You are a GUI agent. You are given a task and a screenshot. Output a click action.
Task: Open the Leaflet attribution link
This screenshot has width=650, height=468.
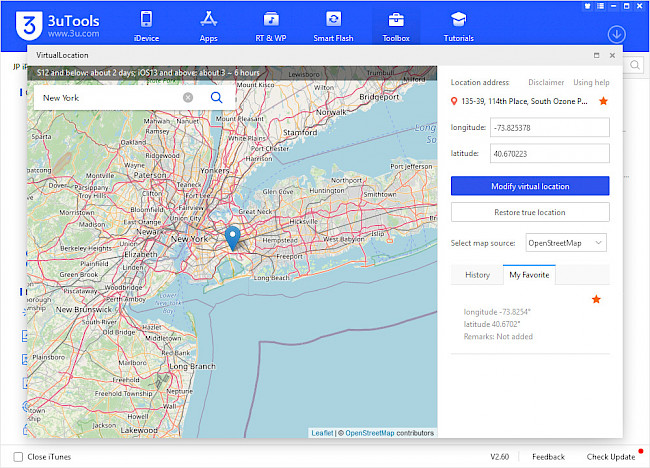tap(322, 433)
